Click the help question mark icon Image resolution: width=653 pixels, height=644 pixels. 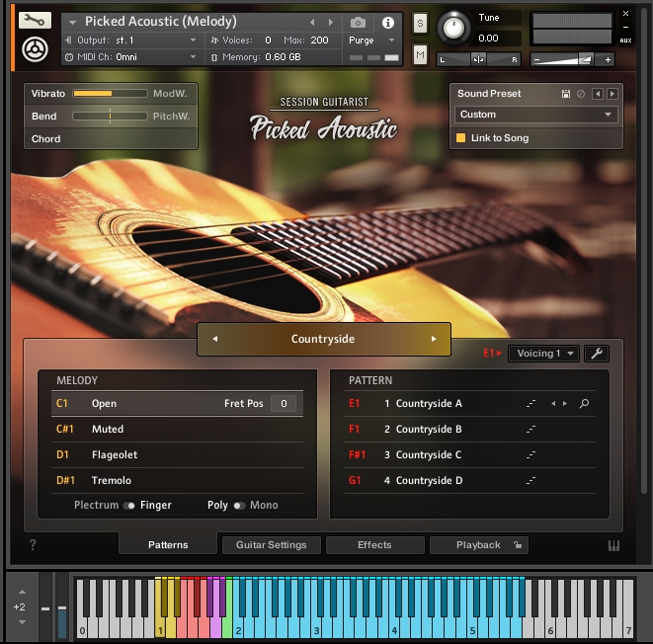(x=33, y=544)
